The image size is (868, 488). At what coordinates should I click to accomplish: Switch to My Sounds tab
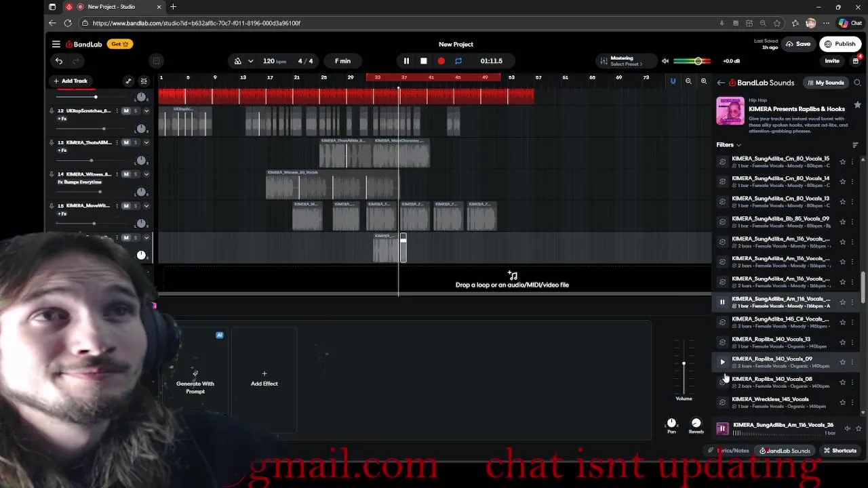825,83
